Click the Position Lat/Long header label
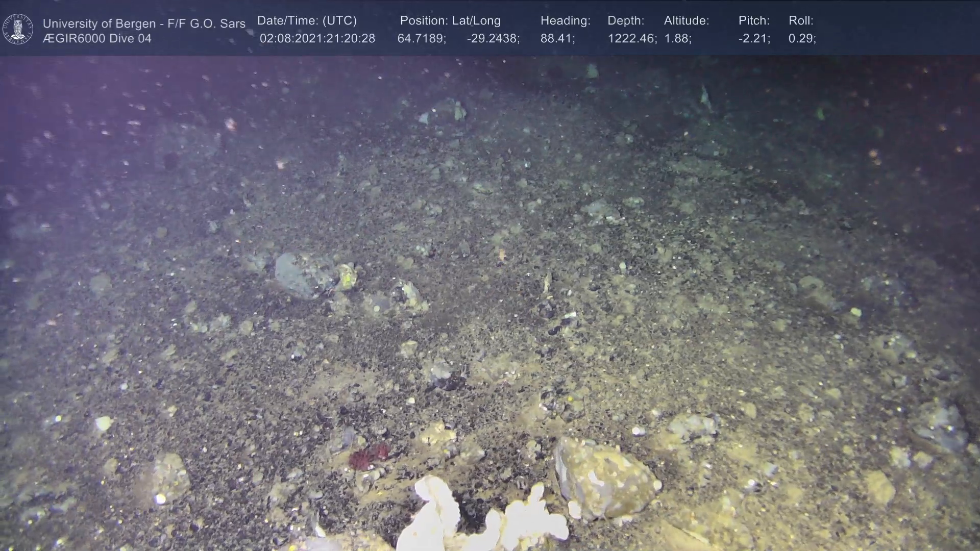The height and width of the screenshot is (551, 980). click(450, 21)
